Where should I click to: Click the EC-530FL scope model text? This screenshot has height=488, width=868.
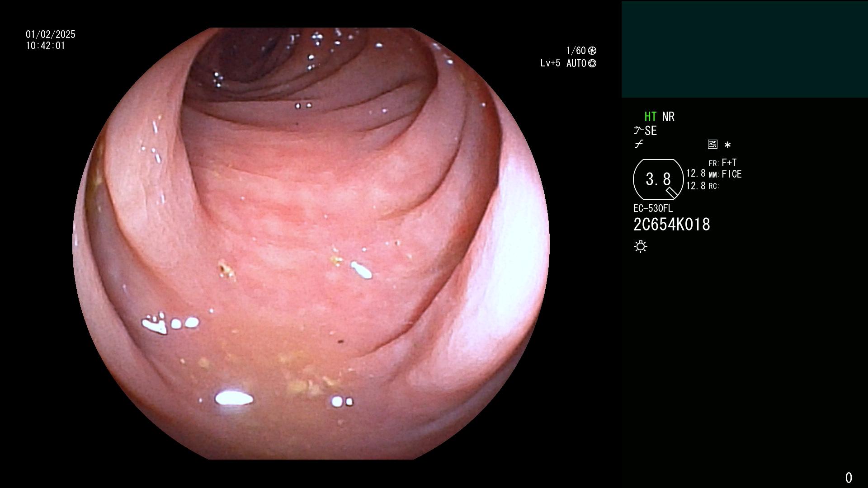(653, 208)
